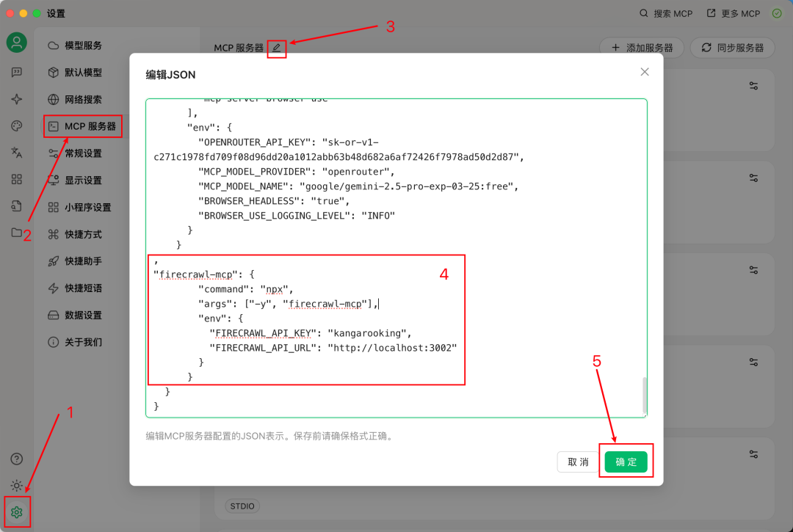793x532 pixels.
Task: Open the chat assistant sidebar icon
Action: coord(17,72)
